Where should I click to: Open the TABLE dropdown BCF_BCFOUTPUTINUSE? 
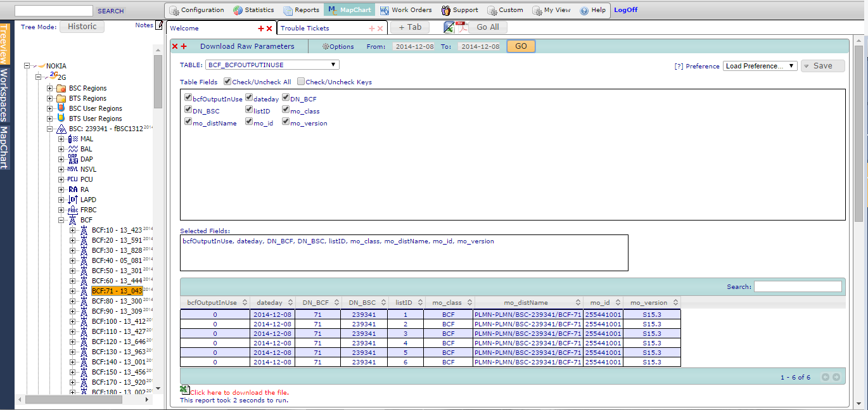pyautogui.click(x=272, y=65)
